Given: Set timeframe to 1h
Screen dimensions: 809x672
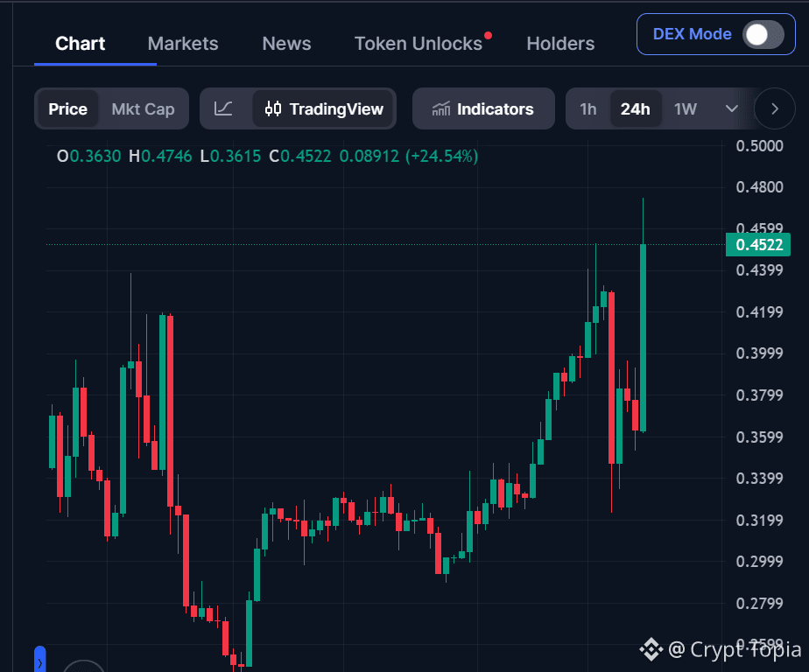Looking at the screenshot, I should click(587, 108).
